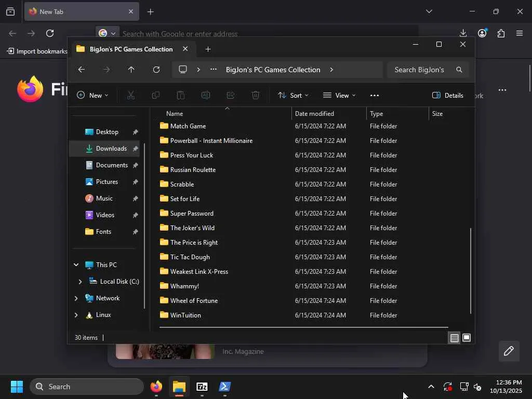Open the See more toolbar options

point(375,96)
